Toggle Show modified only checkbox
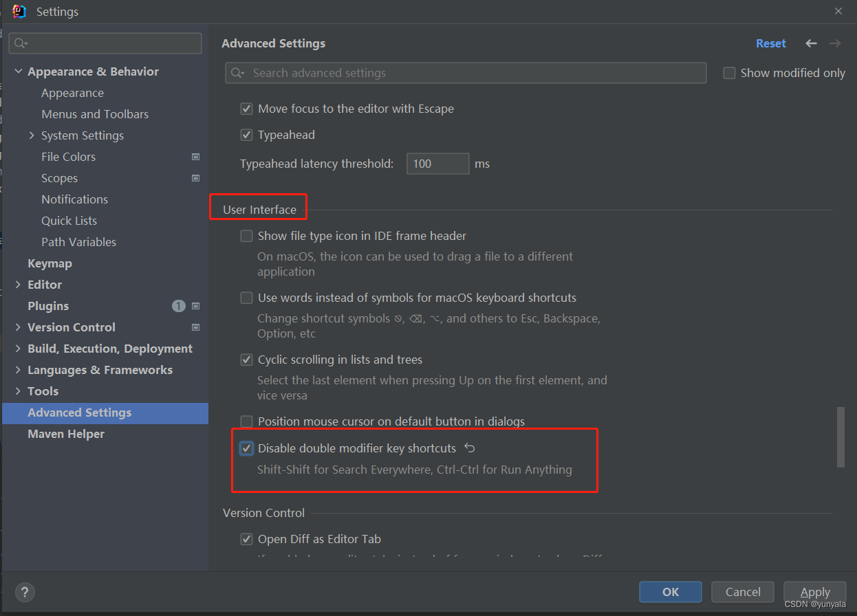 [x=729, y=73]
